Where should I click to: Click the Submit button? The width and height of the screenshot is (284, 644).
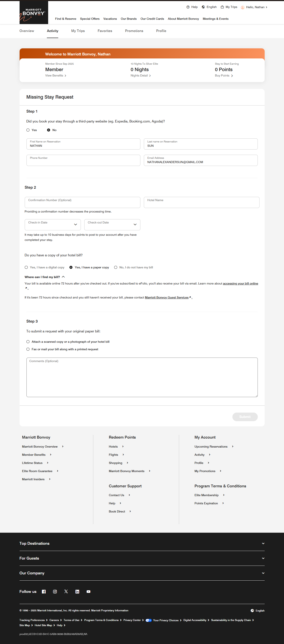tap(245, 417)
